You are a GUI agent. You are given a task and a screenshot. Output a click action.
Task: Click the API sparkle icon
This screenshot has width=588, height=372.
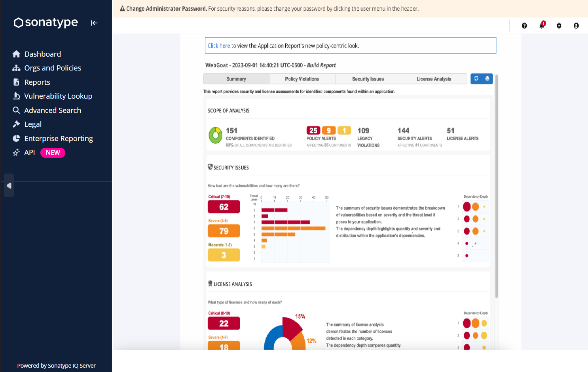[x=16, y=153]
